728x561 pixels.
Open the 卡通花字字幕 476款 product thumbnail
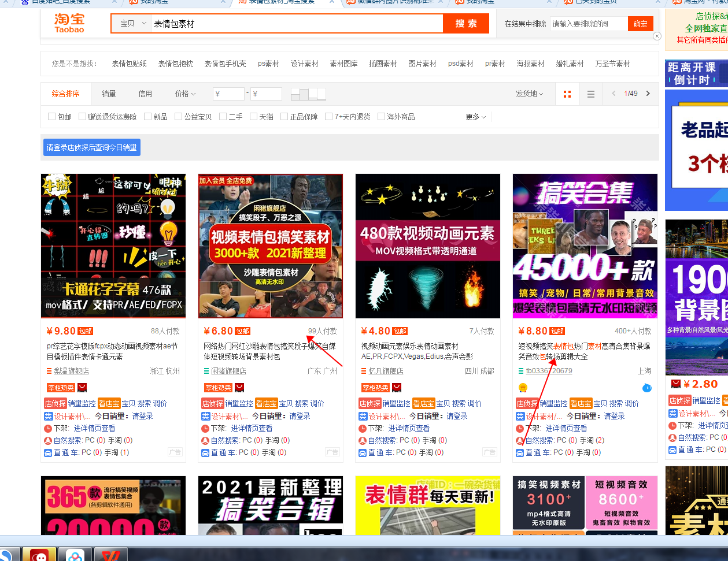[x=113, y=246]
